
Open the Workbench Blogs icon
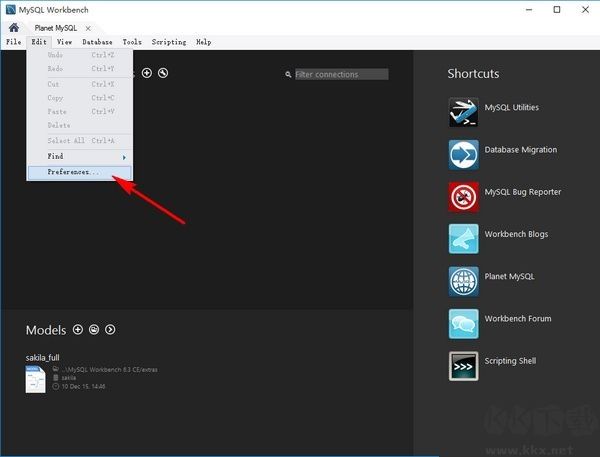coord(463,239)
